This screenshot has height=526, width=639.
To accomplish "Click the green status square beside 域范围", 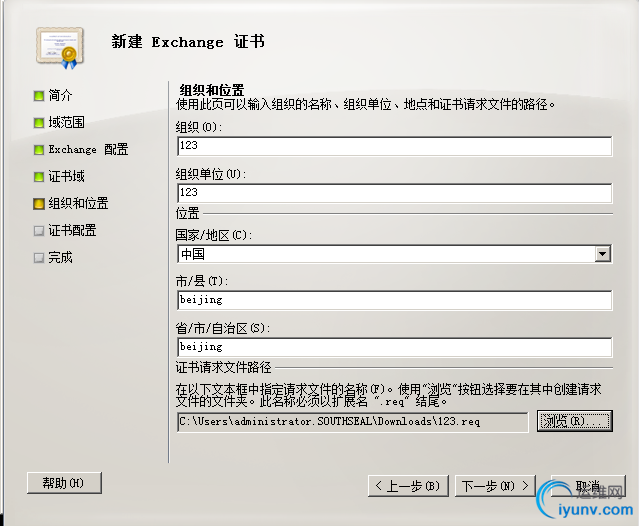I will tap(39, 123).
